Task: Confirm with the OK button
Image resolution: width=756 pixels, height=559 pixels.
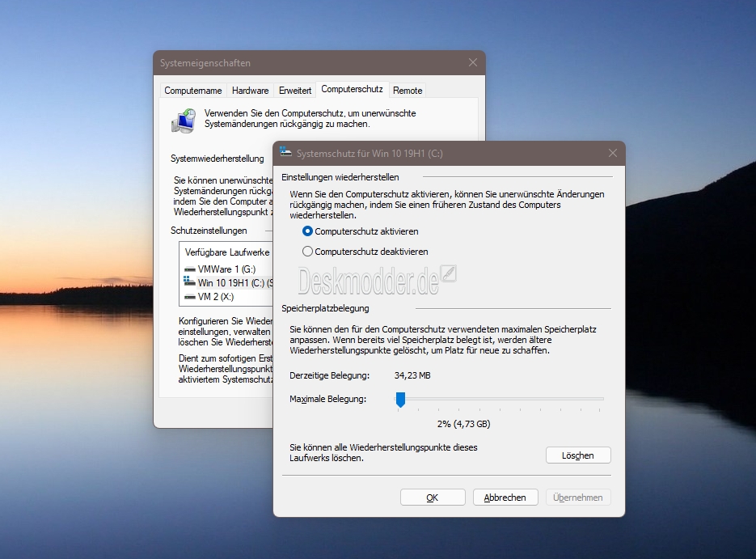Action: [433, 498]
